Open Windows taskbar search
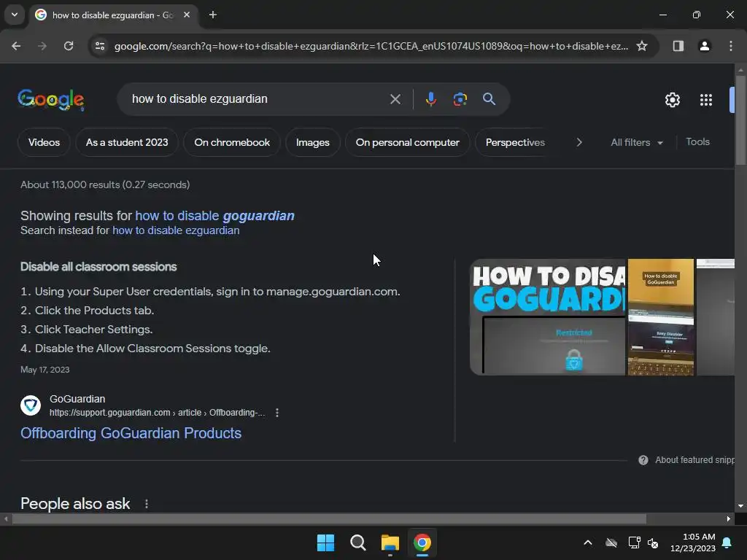 tap(357, 542)
